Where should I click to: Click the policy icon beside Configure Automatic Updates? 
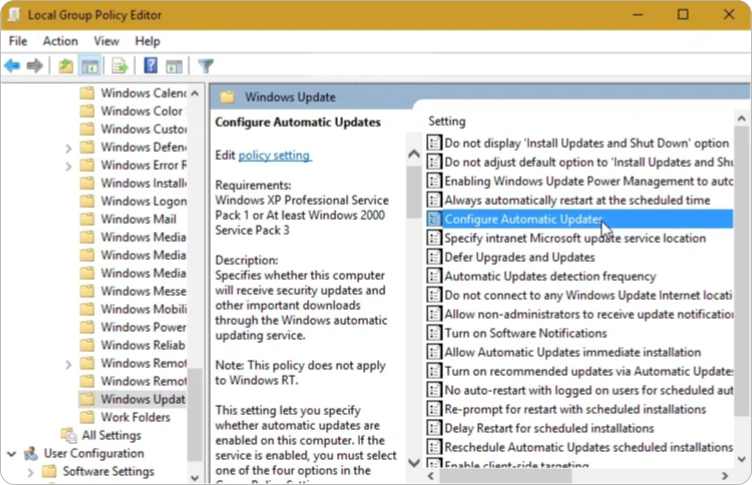tap(434, 219)
